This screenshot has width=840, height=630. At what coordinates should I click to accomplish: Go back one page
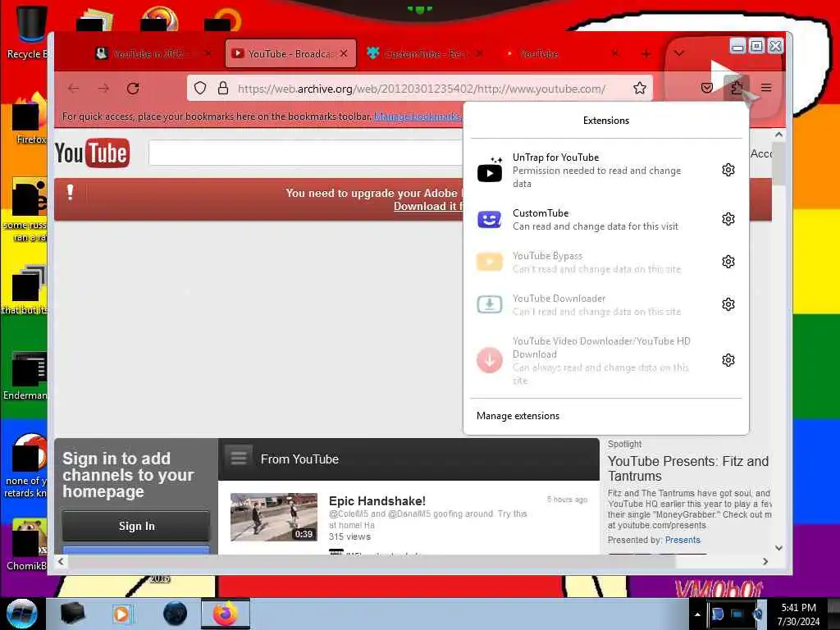point(73,89)
